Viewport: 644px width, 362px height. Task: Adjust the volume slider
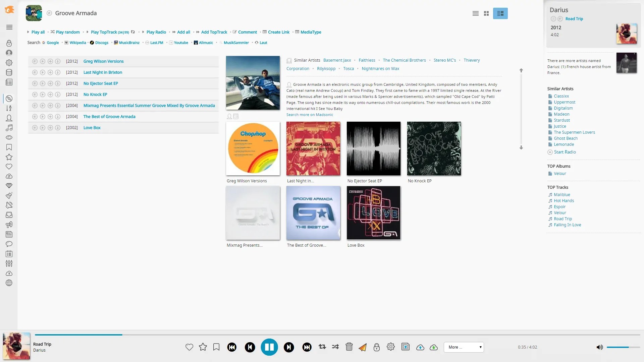623,347
